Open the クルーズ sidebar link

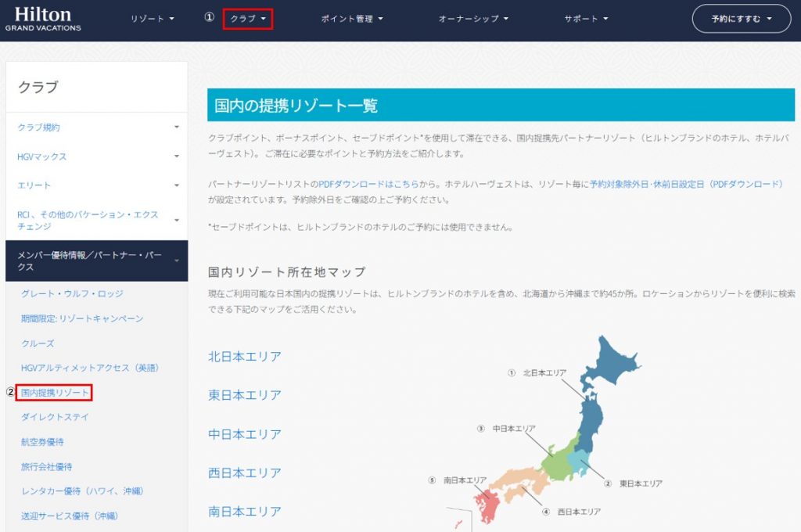click(x=41, y=342)
